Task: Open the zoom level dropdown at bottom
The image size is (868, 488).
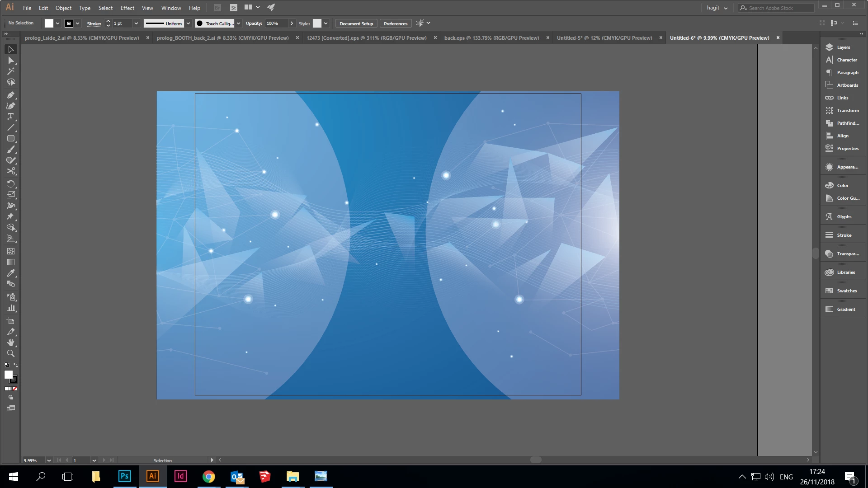Action: [49, 460]
